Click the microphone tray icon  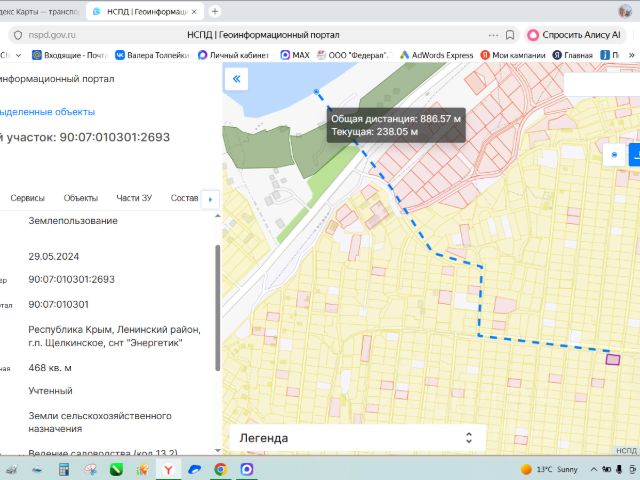tap(619, 469)
